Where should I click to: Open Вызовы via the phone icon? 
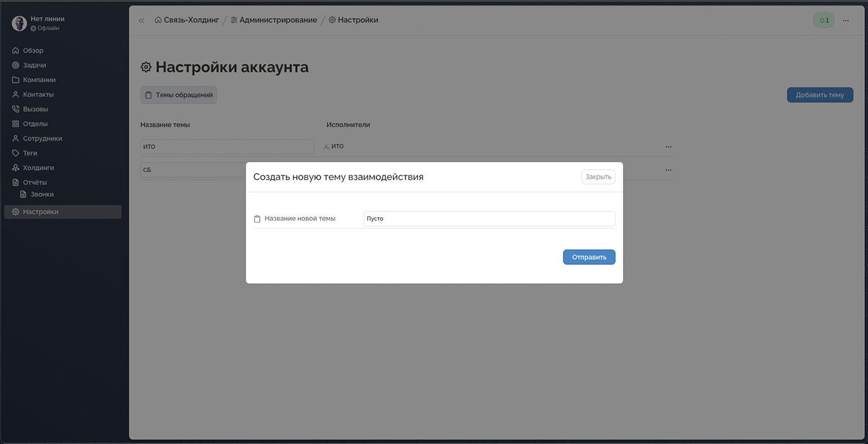coord(15,109)
